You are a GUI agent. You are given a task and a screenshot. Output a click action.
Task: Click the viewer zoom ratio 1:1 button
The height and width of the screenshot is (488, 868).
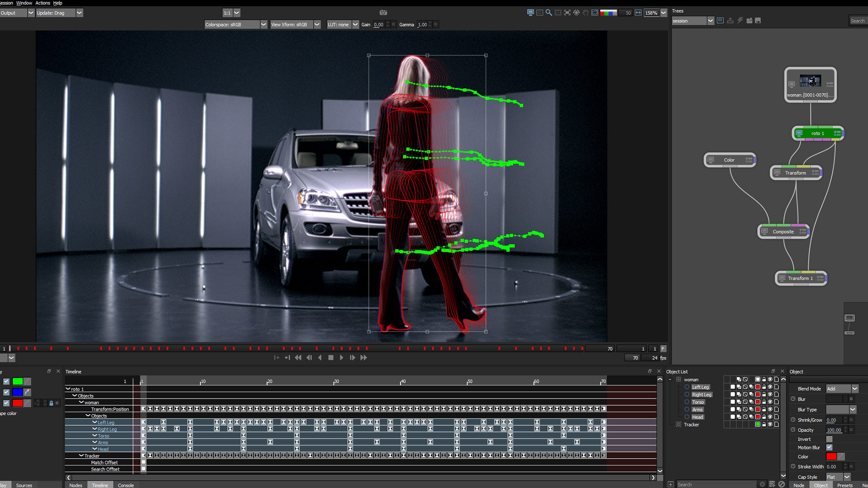tap(225, 13)
